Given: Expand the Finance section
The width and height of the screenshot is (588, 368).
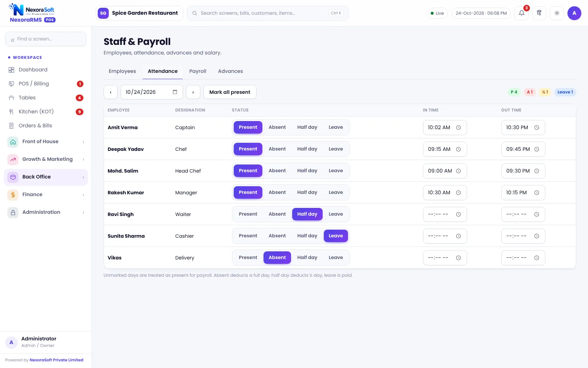Looking at the screenshot, I should pos(46,195).
